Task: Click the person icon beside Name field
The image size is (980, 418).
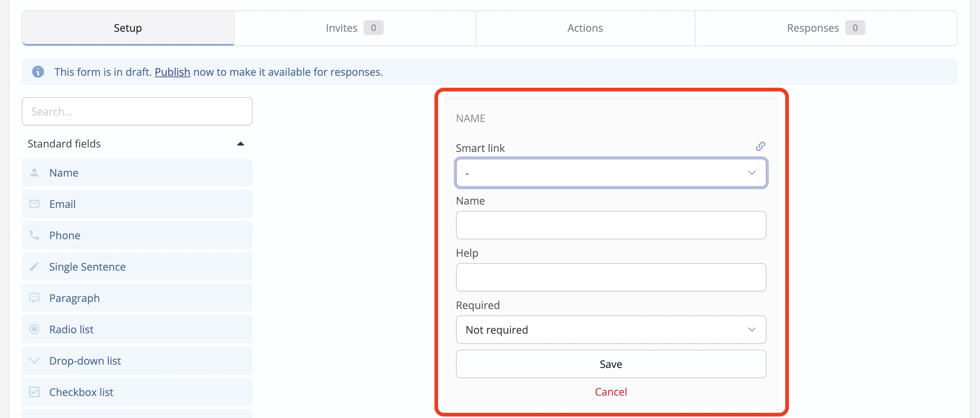Action: (x=34, y=173)
